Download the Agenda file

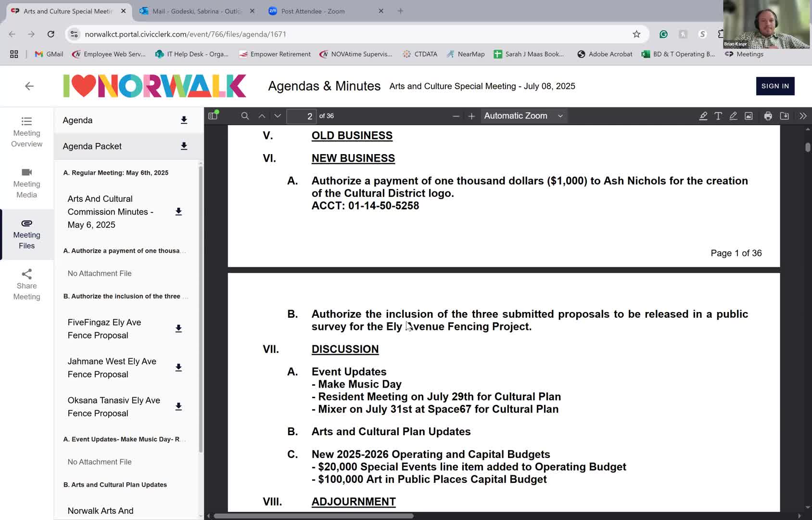click(184, 120)
